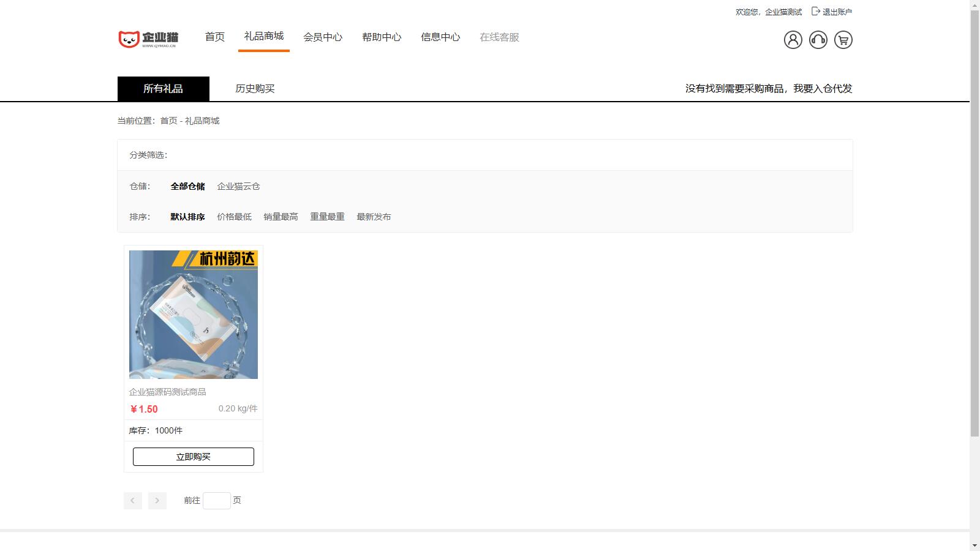Click the 企业猫测试 username text
The height and width of the screenshot is (551, 980).
click(783, 12)
